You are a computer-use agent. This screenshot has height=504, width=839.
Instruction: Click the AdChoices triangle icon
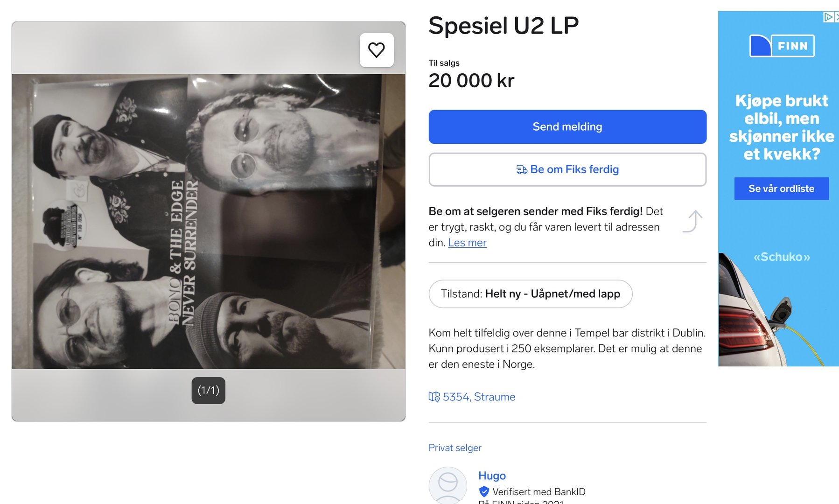pos(828,17)
